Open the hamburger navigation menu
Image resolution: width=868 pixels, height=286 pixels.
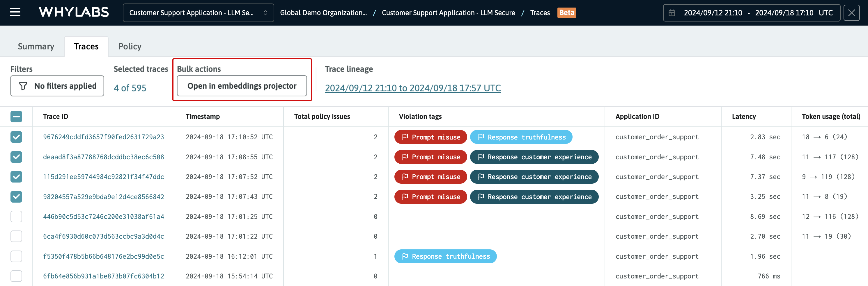pyautogui.click(x=15, y=12)
